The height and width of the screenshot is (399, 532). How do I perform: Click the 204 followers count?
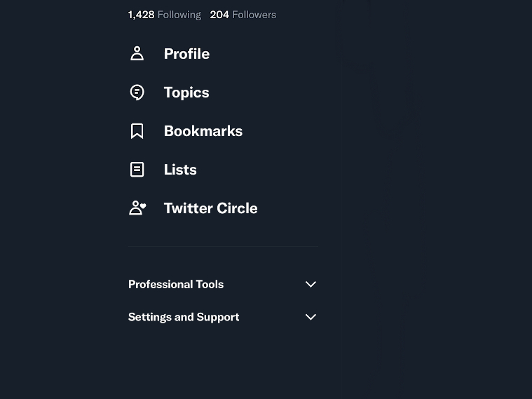pyautogui.click(x=219, y=15)
